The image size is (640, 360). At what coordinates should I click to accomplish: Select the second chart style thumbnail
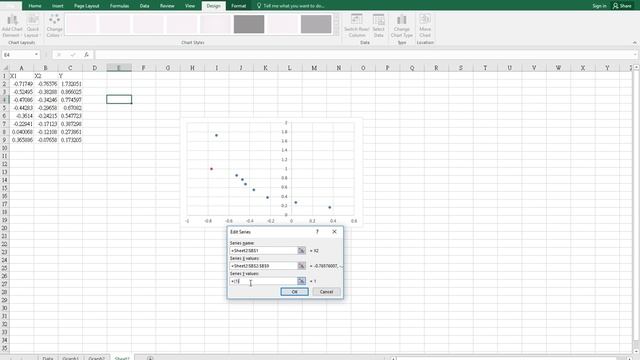[x=115, y=24]
